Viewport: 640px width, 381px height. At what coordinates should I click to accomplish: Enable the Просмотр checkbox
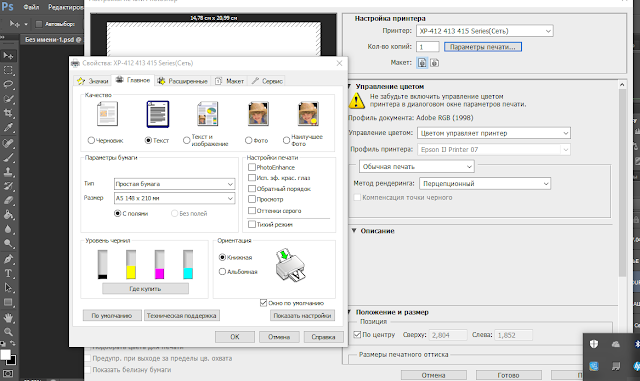pyautogui.click(x=252, y=199)
